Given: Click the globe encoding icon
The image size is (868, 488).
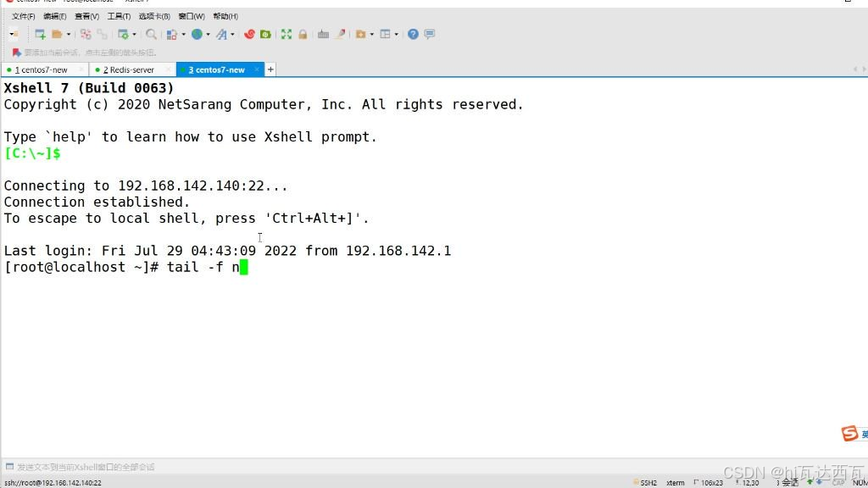Looking at the screenshot, I should [x=197, y=34].
